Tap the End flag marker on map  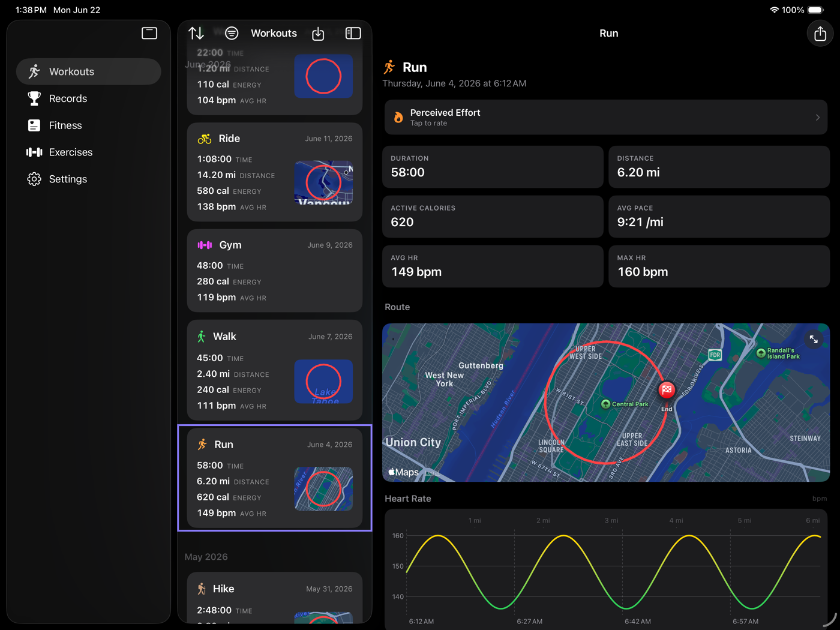tap(667, 390)
